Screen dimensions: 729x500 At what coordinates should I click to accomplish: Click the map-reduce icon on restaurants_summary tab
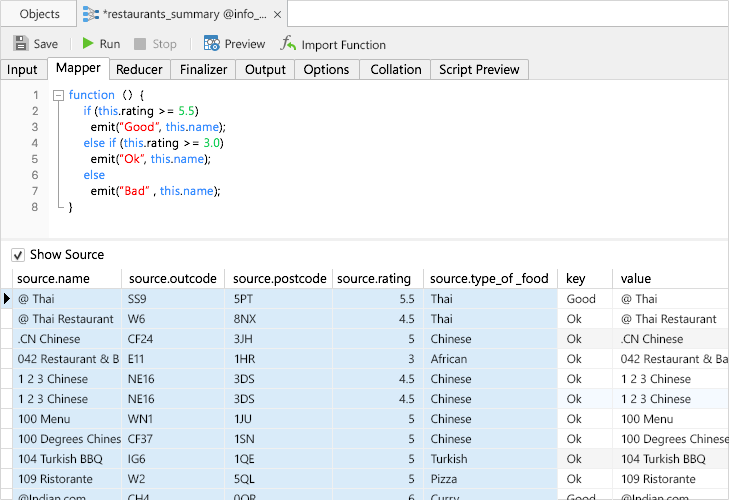tap(91, 14)
